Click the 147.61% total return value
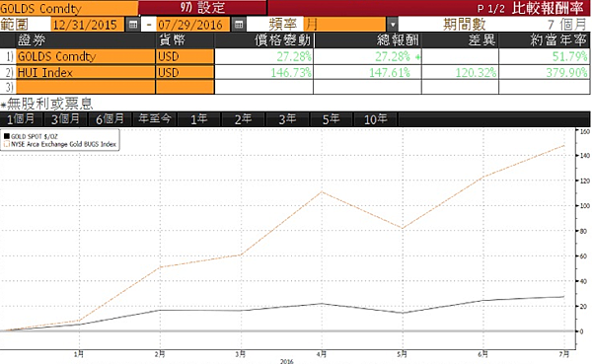The width and height of the screenshot is (592, 364). coord(390,72)
